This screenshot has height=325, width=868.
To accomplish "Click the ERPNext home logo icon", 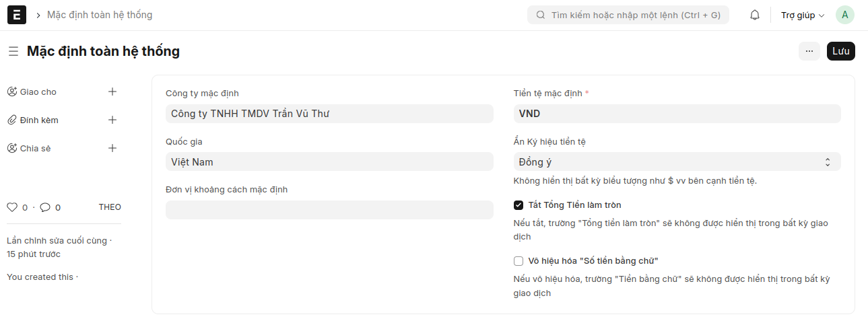I will (17, 15).
